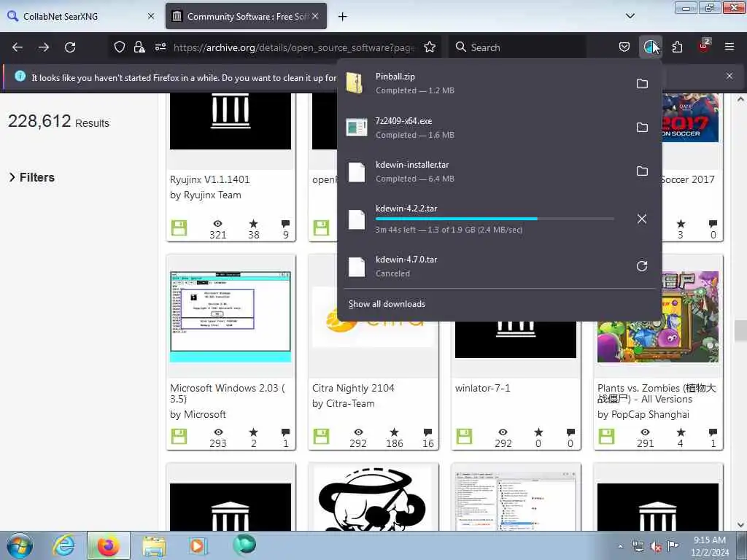747x560 pixels.
Task: Toggle the downloads panel button
Action: (650, 47)
